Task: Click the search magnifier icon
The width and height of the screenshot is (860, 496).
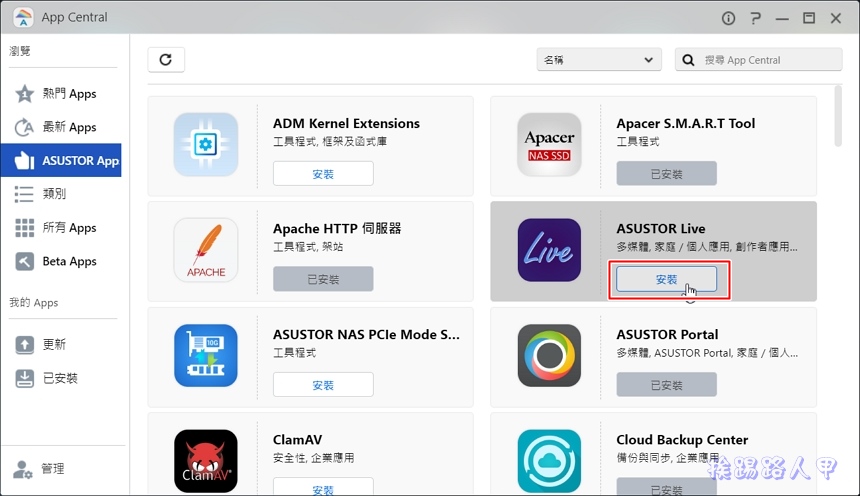Action: (x=688, y=60)
